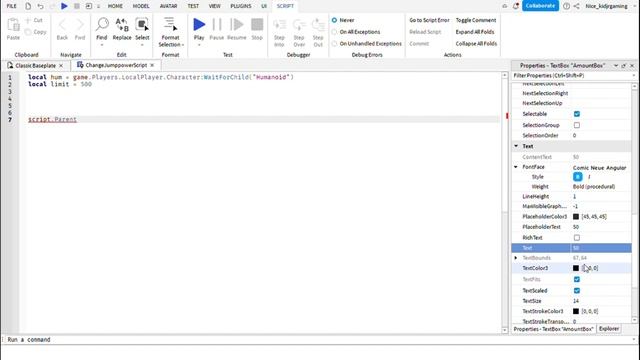Click the large Stop icon in Test group
The image size is (640, 360).
pyautogui.click(x=257, y=24)
